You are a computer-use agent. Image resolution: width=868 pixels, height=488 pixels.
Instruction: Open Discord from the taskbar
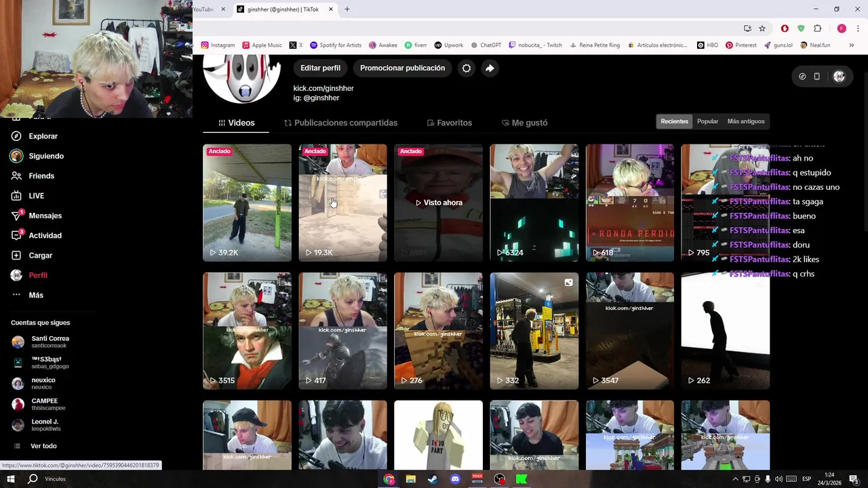[455, 479]
